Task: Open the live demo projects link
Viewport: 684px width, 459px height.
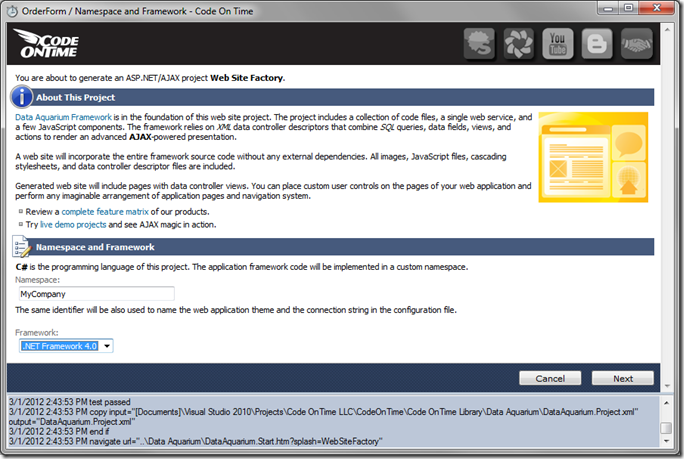Action: tap(73, 225)
